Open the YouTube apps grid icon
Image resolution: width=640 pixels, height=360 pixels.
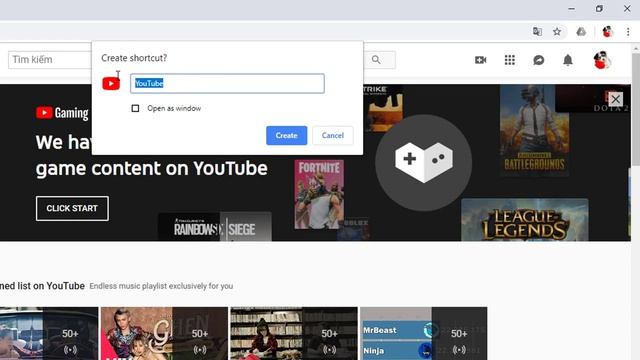[x=509, y=60]
